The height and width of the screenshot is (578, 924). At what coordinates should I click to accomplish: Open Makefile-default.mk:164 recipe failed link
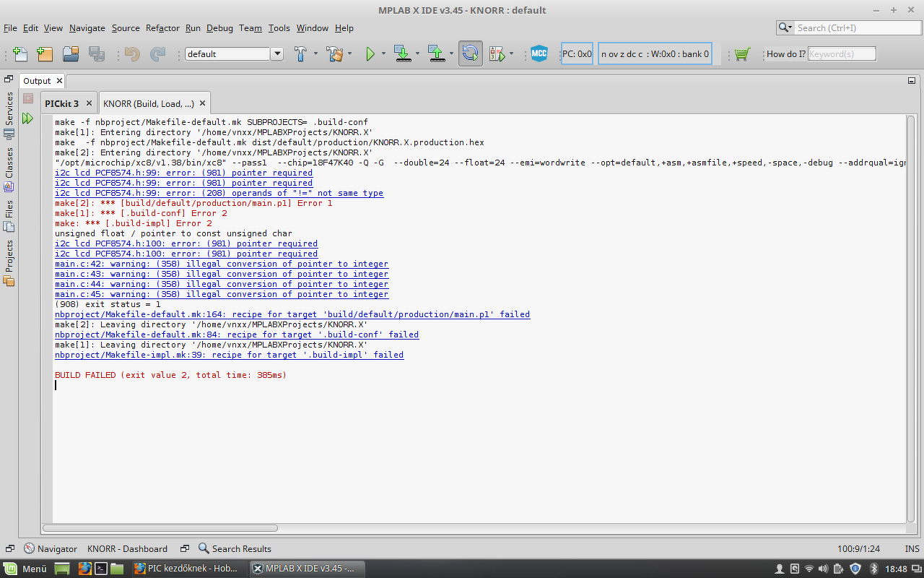pos(292,314)
